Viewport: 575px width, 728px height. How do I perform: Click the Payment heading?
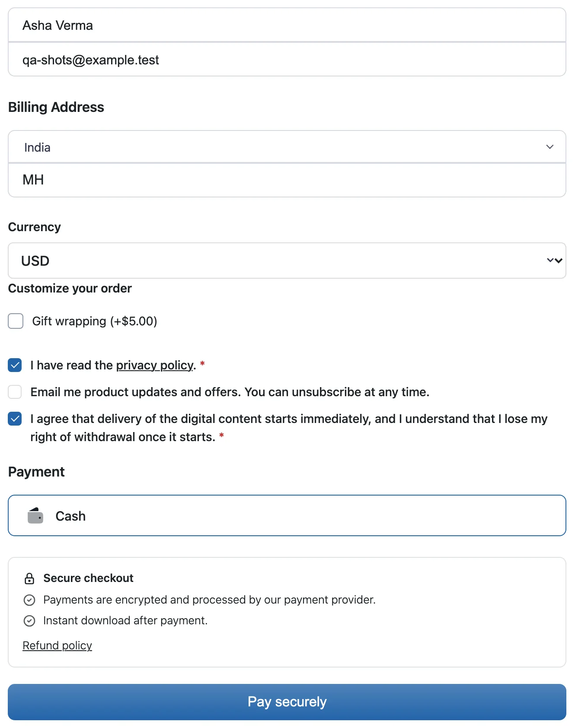(36, 472)
